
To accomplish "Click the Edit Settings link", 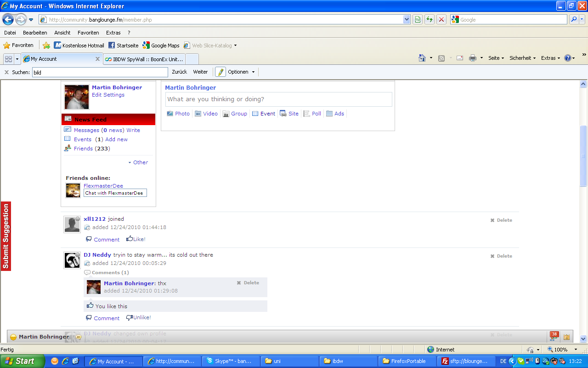I will [x=108, y=95].
